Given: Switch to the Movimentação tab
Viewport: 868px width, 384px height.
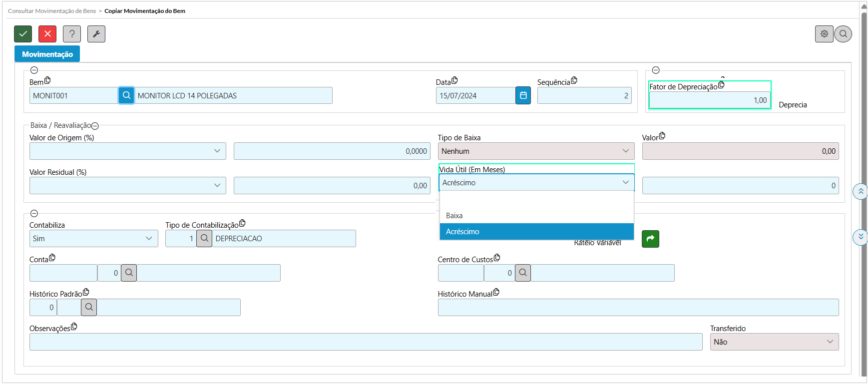Looking at the screenshot, I should click(47, 54).
